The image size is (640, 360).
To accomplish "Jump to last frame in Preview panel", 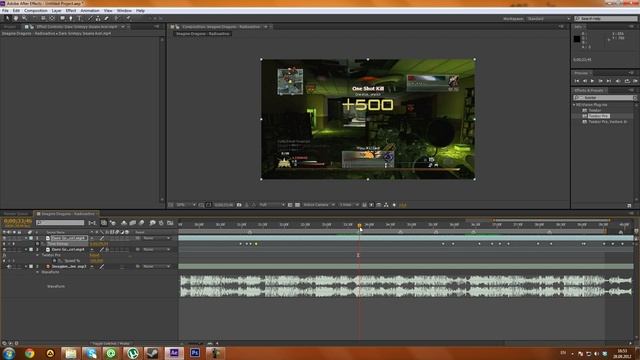I will (x=609, y=81).
